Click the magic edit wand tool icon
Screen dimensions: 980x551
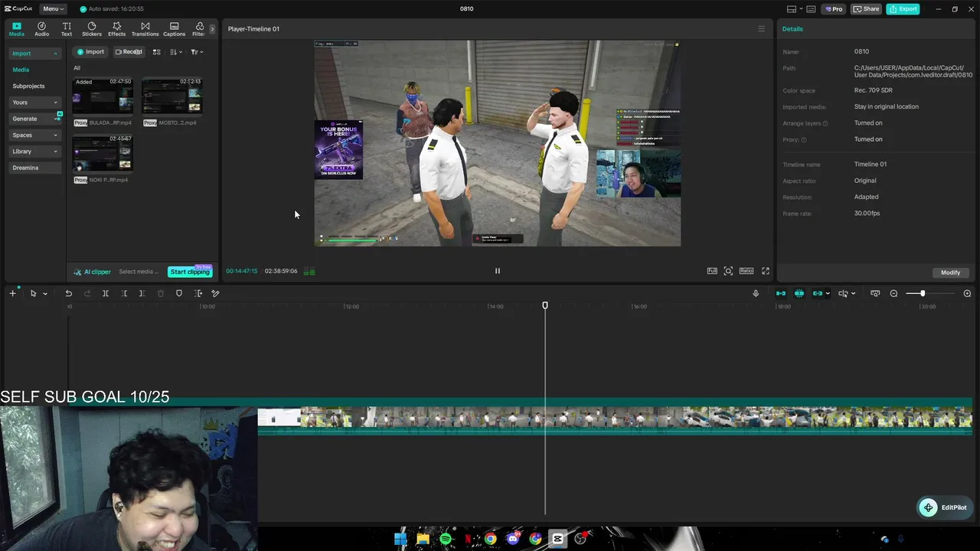pos(216,294)
